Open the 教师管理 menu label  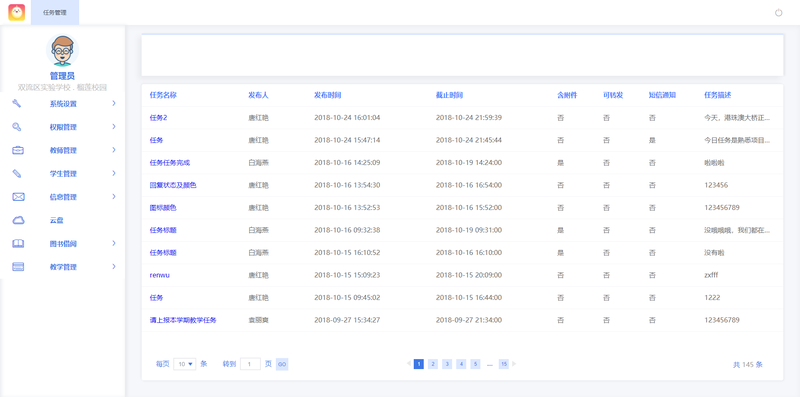click(x=63, y=151)
